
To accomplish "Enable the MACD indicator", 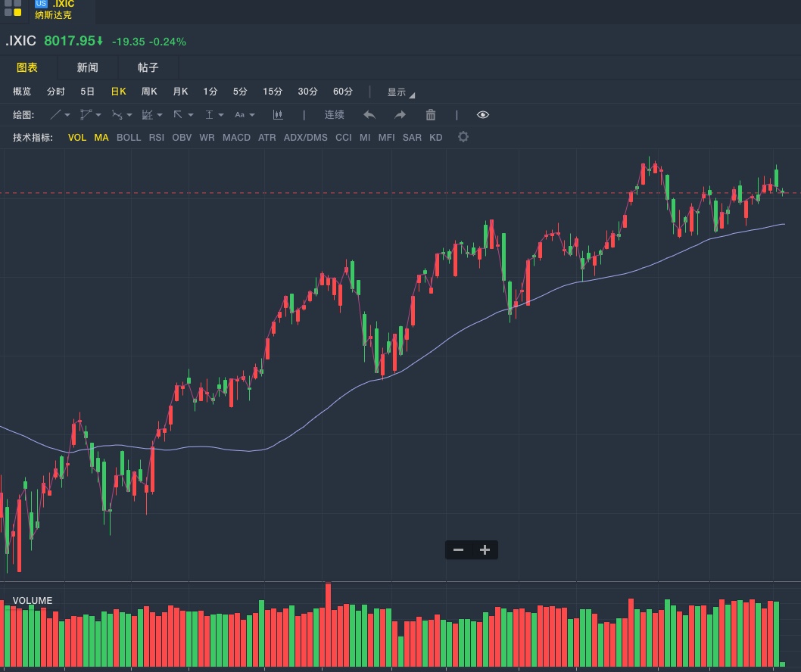I will click(236, 138).
